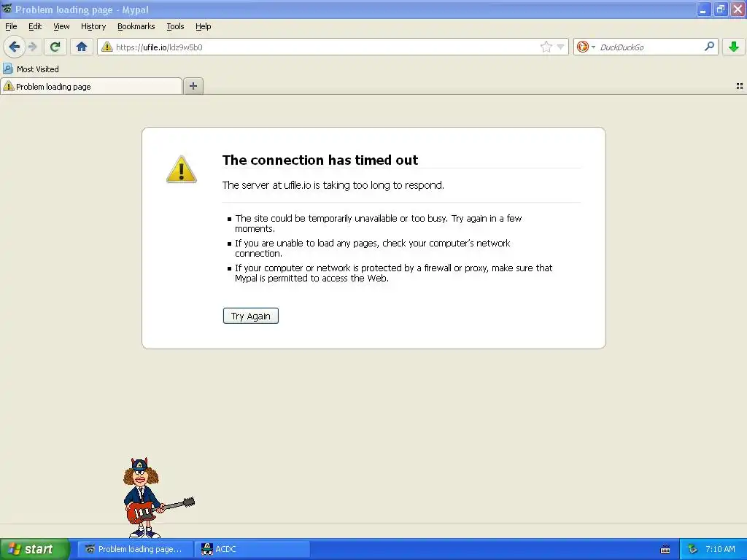Close the Mypal browser window
The width and height of the screenshot is (747, 560).
click(738, 9)
